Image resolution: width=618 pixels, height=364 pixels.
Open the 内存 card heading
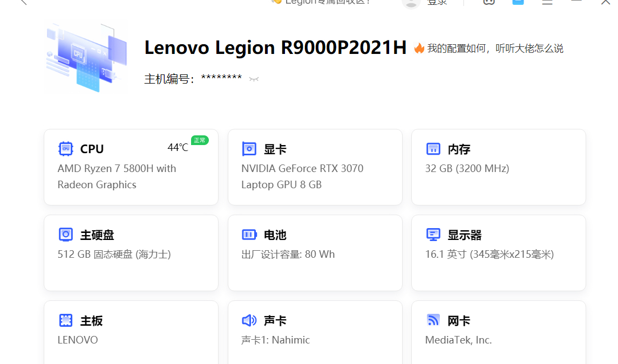coord(459,149)
